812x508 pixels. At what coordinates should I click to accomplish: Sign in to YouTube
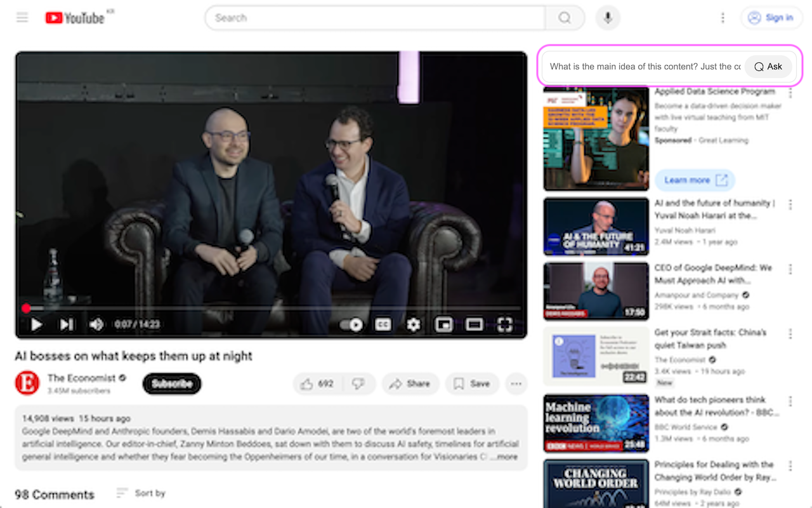(771, 18)
